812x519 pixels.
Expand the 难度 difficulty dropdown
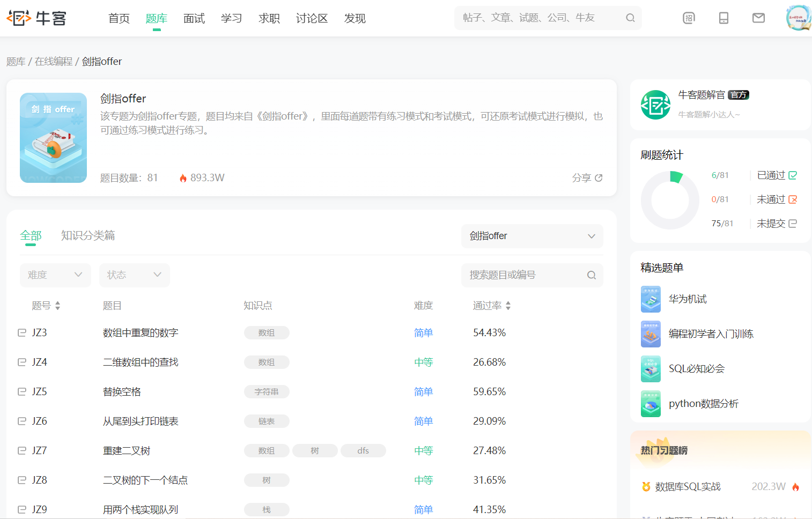55,275
